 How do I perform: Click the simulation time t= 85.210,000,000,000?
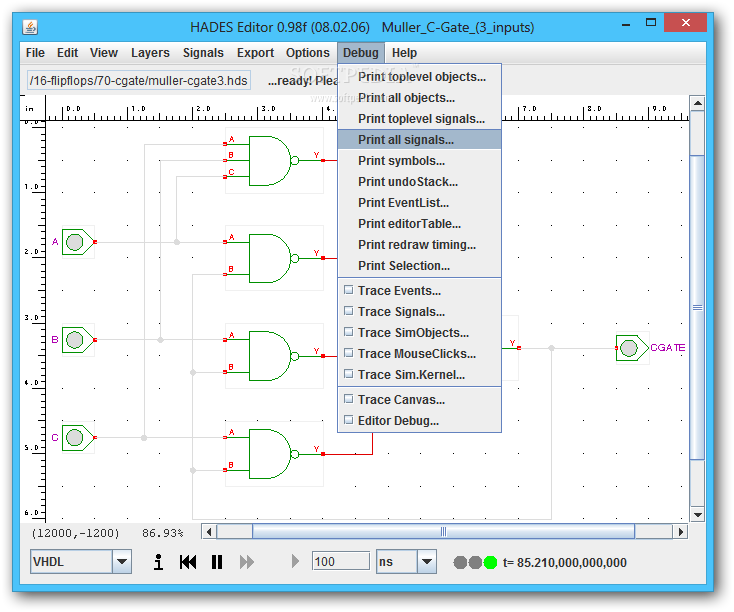click(x=565, y=562)
